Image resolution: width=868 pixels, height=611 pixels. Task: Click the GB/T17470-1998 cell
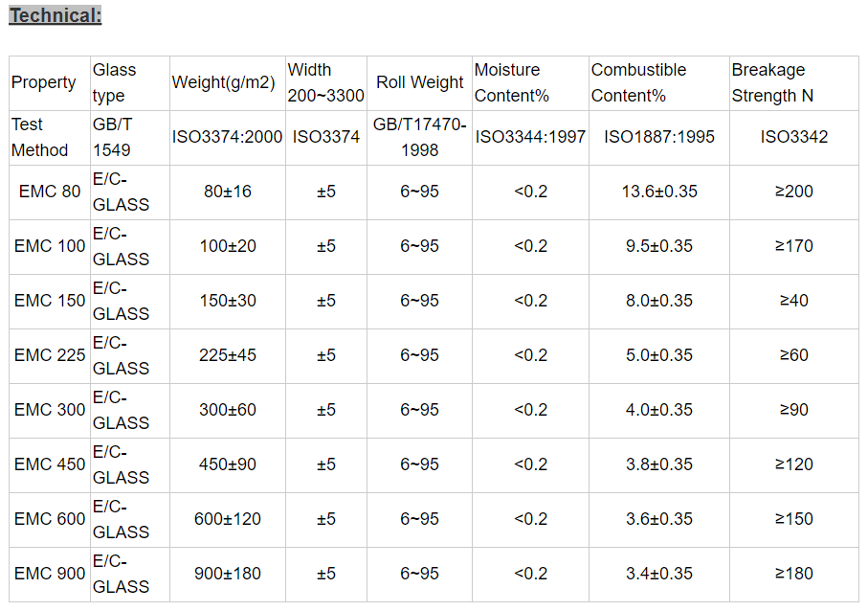click(x=419, y=137)
